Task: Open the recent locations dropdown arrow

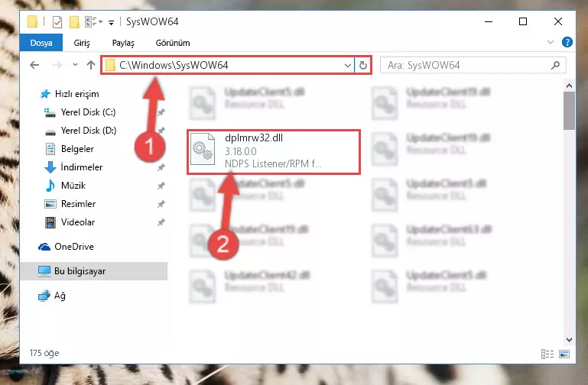Action: point(76,65)
